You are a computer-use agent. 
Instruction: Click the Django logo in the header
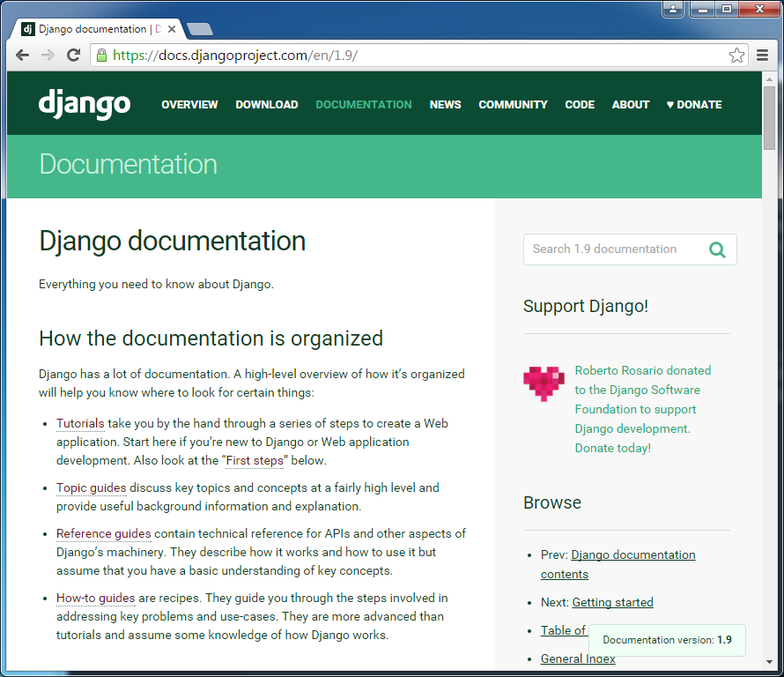85,105
